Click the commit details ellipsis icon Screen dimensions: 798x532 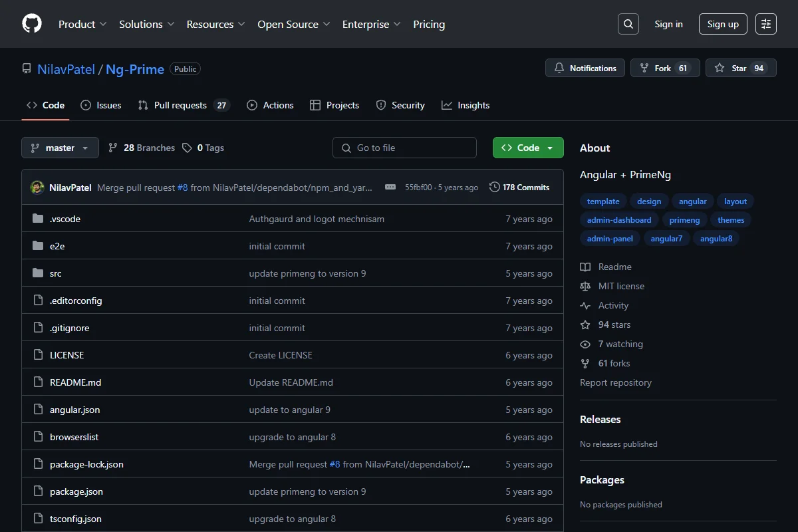(390, 188)
